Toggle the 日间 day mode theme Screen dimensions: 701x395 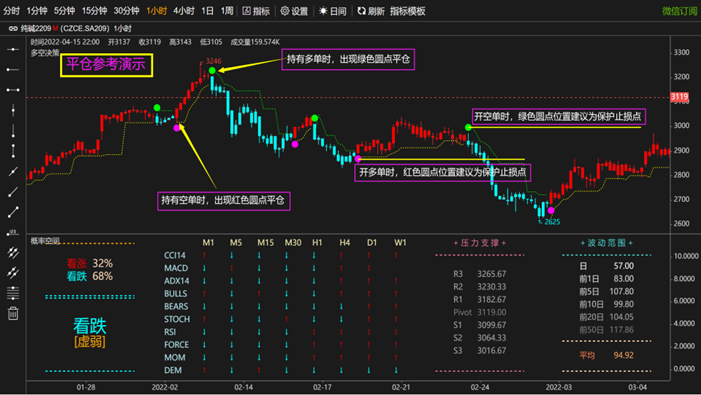pos(333,11)
